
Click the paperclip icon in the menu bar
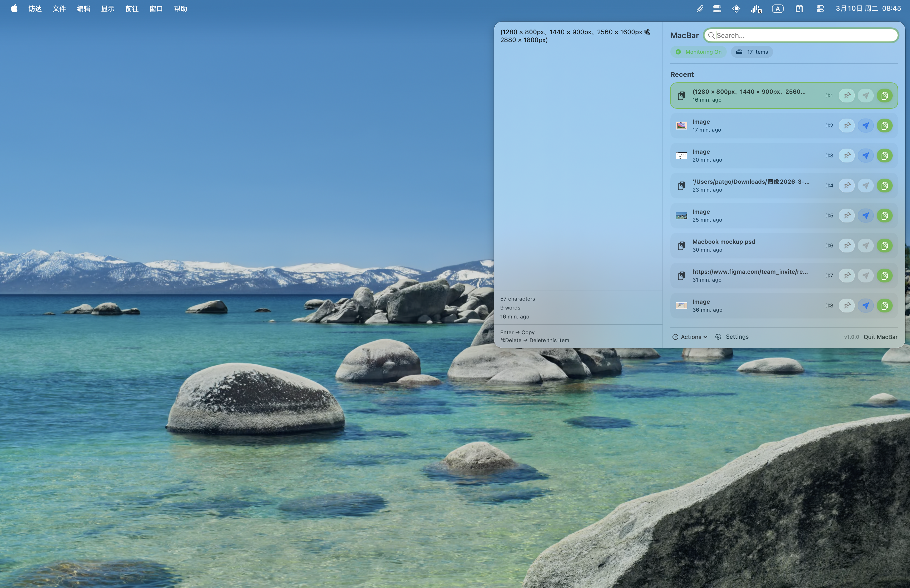click(700, 8)
